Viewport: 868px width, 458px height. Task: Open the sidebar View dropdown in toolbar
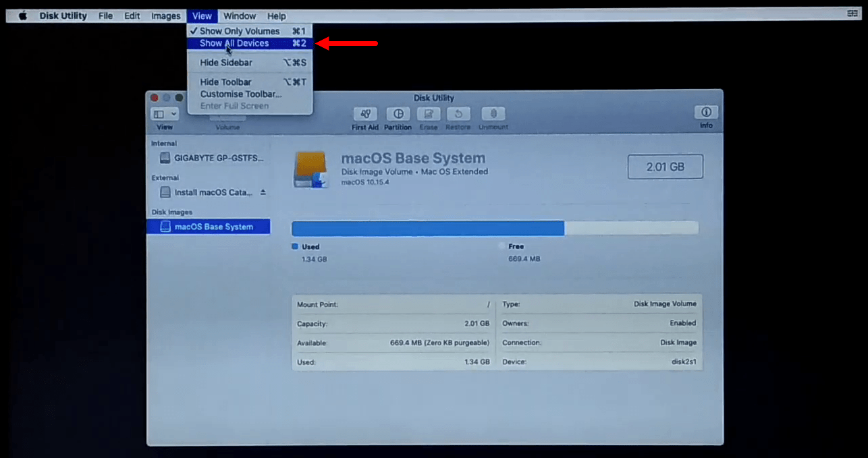[165, 115]
